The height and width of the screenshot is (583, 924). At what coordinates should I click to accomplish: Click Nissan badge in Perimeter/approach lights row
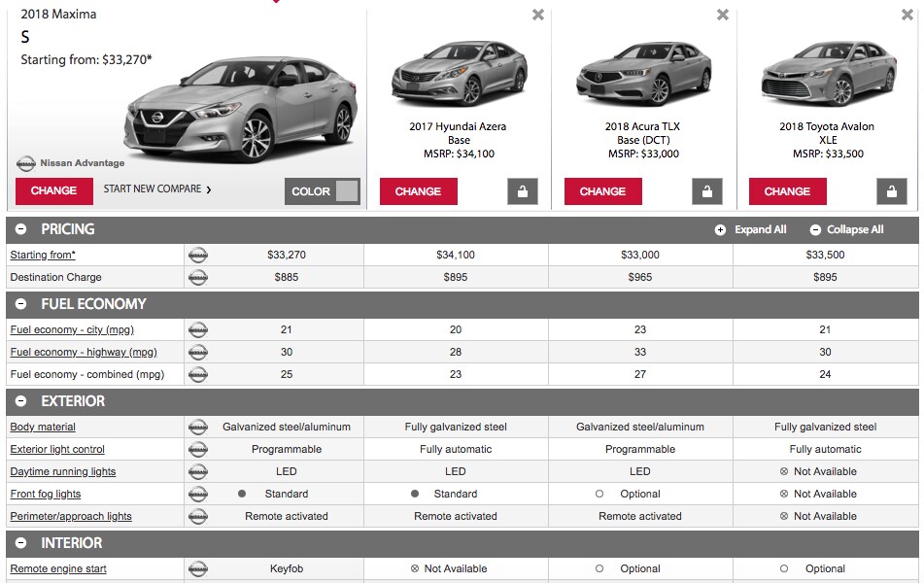[x=198, y=516]
